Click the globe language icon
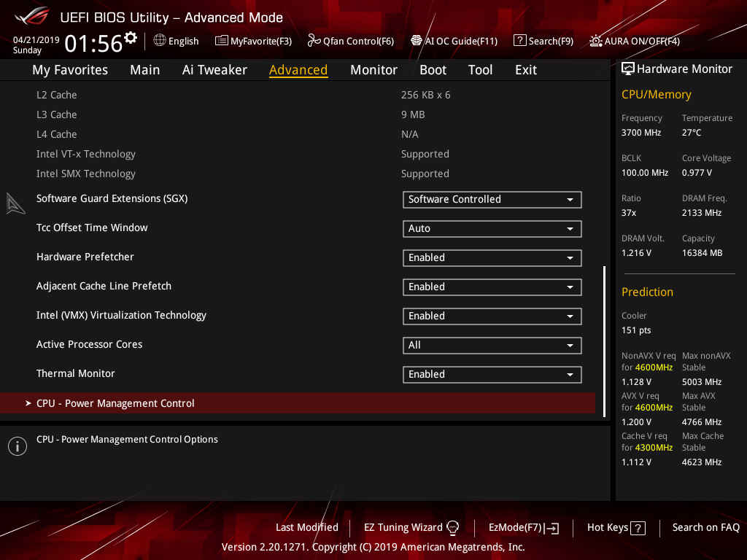The height and width of the screenshot is (560, 747). click(x=160, y=41)
